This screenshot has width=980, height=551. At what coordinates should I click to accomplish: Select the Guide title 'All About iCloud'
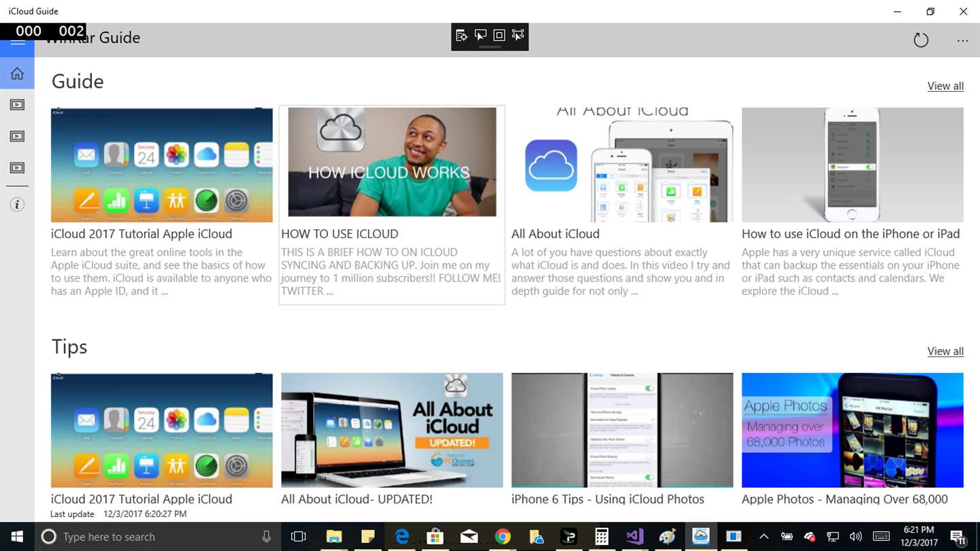pyautogui.click(x=555, y=234)
